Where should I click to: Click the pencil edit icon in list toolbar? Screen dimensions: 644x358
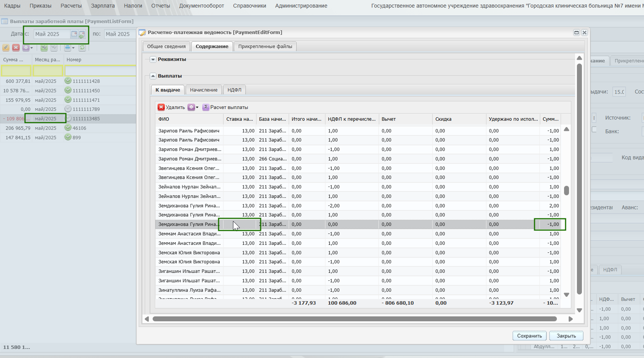tap(6, 48)
